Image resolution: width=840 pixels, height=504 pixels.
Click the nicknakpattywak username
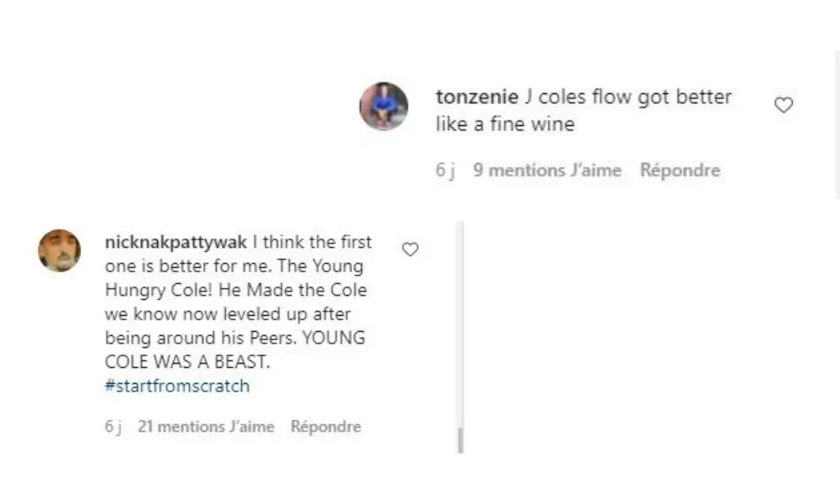[x=175, y=243]
